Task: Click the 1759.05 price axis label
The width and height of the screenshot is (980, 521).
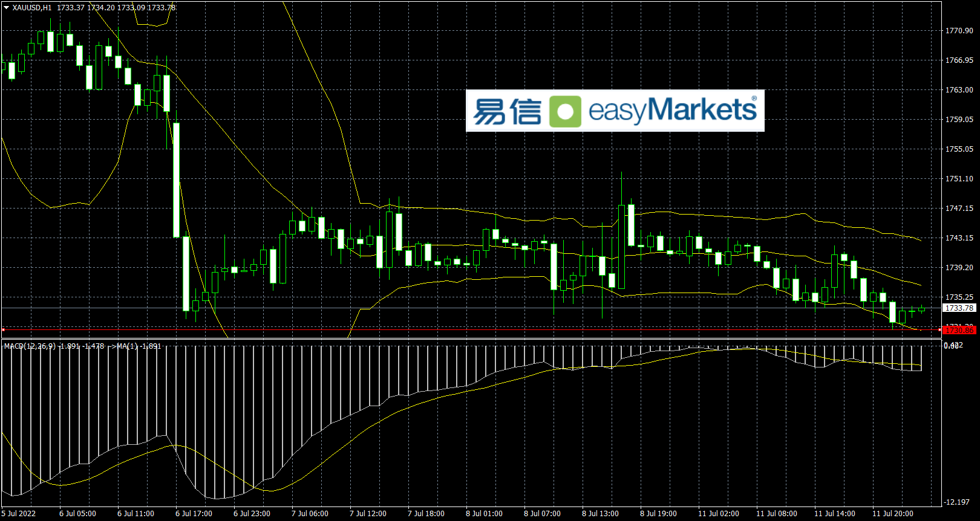Action: (959, 120)
